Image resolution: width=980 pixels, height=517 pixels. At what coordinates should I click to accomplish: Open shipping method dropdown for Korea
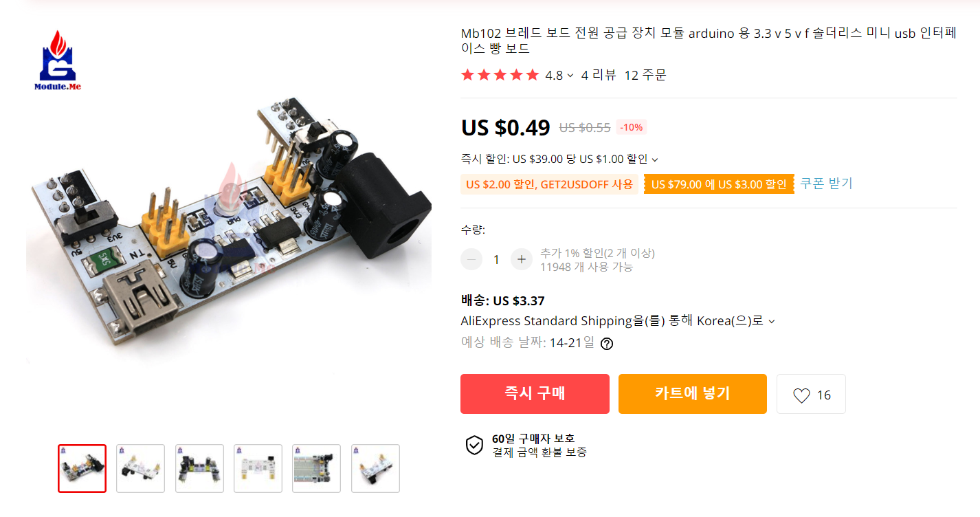pos(772,321)
